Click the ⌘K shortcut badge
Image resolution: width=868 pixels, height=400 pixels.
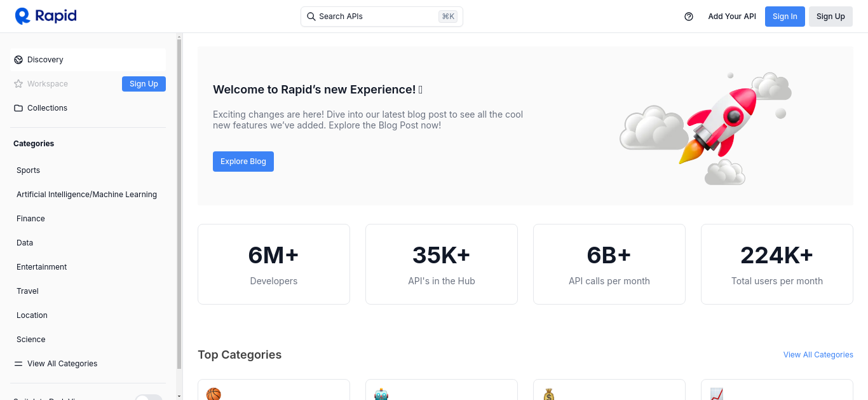[x=448, y=17]
